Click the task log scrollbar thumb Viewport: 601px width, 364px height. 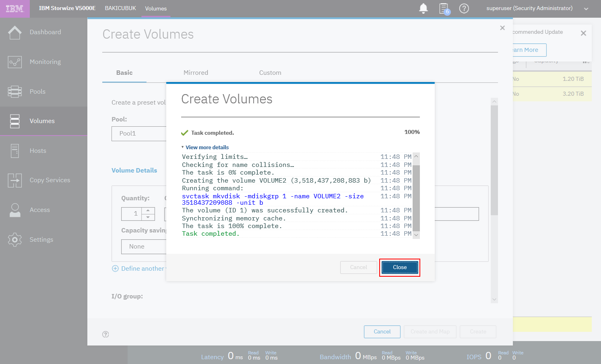(x=416, y=198)
